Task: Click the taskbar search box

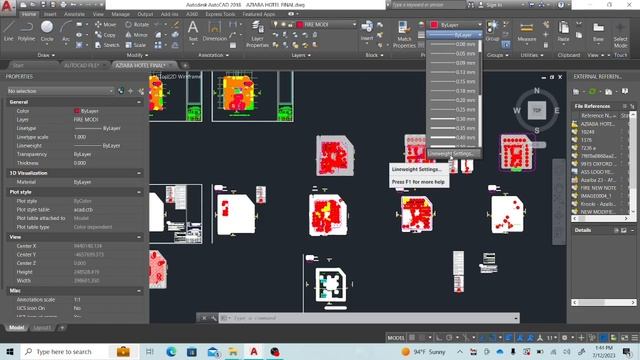Action: (64, 351)
